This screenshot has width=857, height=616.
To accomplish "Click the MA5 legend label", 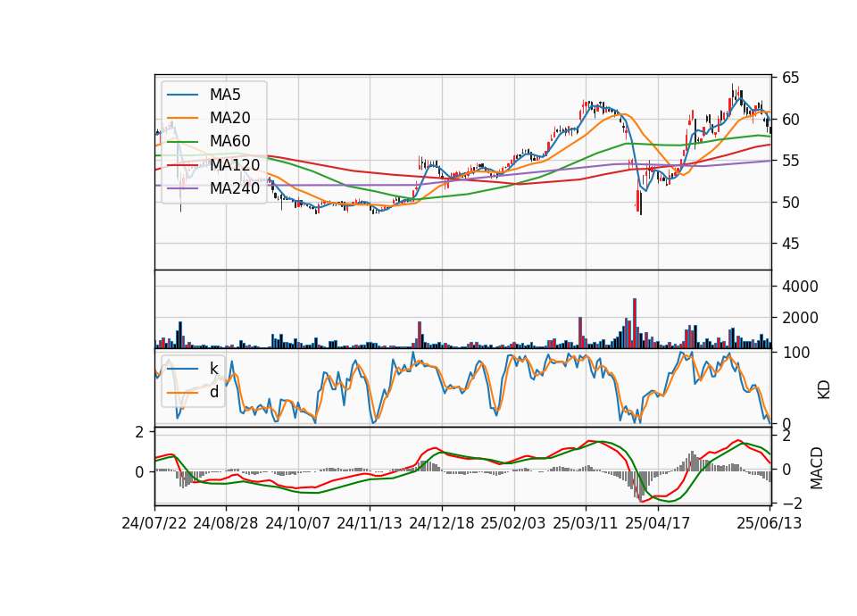I will [225, 95].
